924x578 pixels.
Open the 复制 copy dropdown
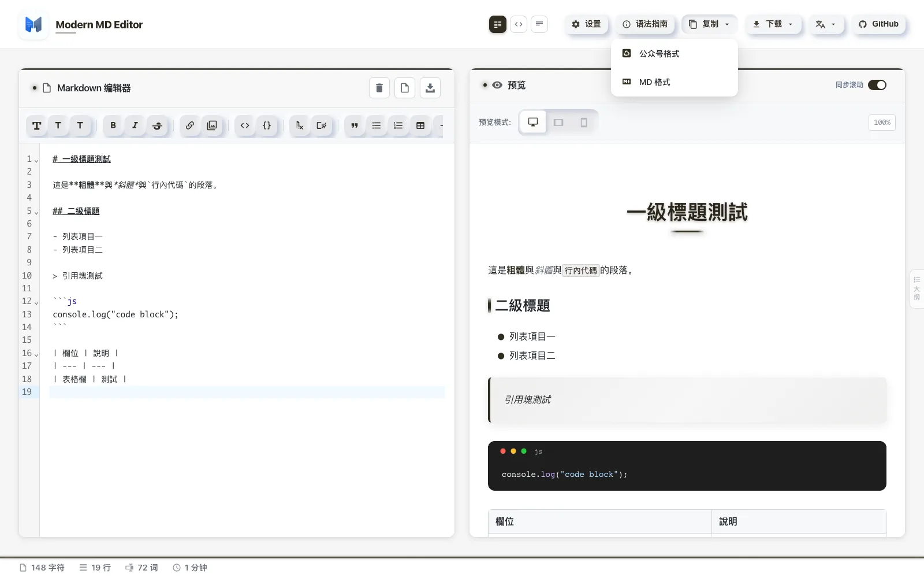coord(710,24)
